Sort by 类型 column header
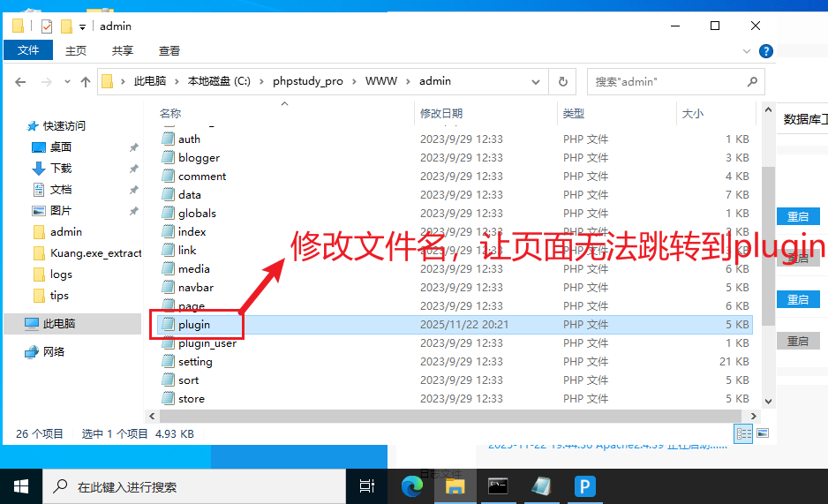 click(574, 114)
